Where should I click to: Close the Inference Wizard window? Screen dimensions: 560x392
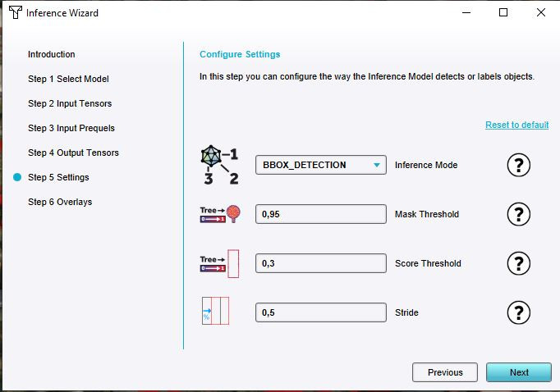click(541, 12)
